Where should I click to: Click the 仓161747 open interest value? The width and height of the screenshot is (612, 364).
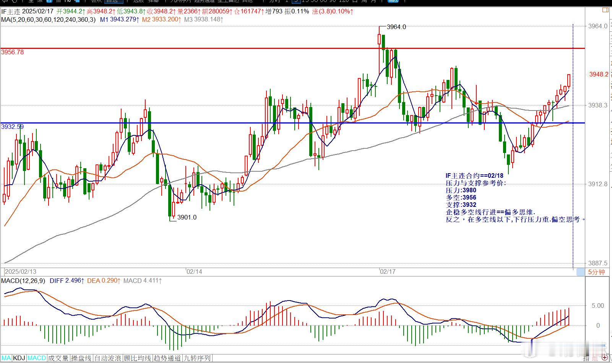pos(249,11)
